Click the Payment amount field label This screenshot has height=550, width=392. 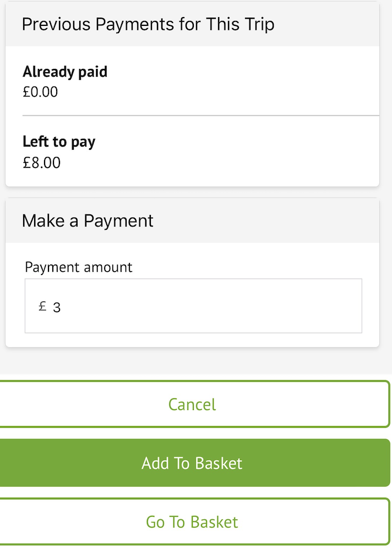point(79,267)
